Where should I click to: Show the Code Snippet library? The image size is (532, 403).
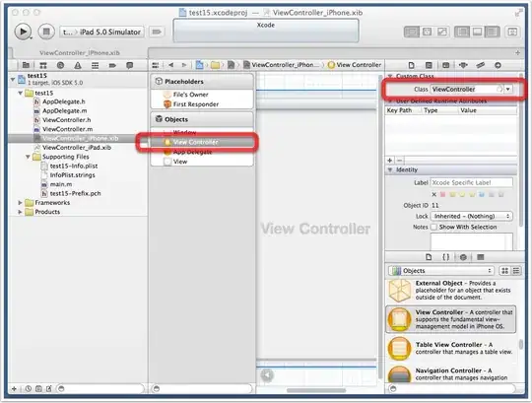pos(446,257)
